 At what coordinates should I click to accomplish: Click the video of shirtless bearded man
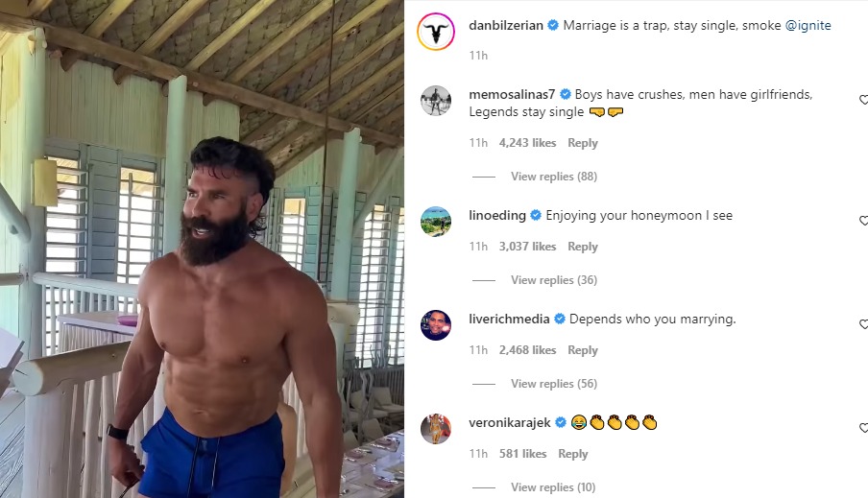click(x=202, y=249)
